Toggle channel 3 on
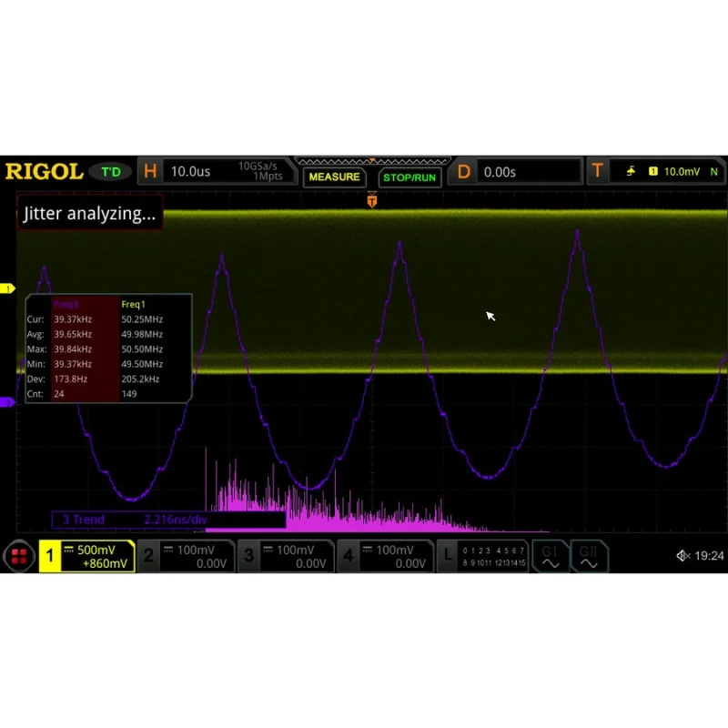Image resolution: width=728 pixels, height=728 pixels. [248, 556]
